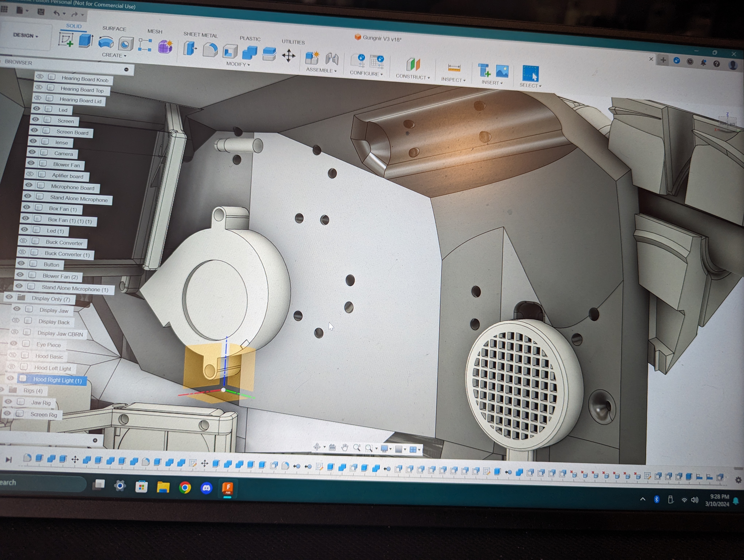Open the CREATE menu dropdown
The height and width of the screenshot is (560, 744).
click(114, 55)
